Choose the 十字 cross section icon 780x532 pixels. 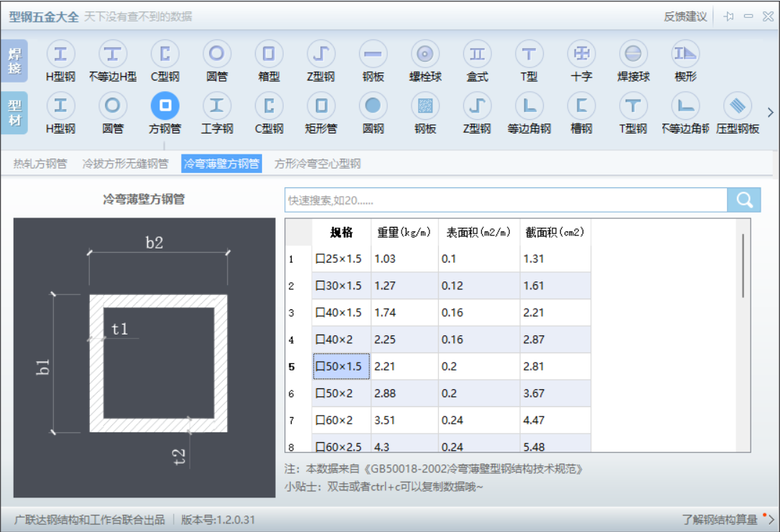coord(581,54)
